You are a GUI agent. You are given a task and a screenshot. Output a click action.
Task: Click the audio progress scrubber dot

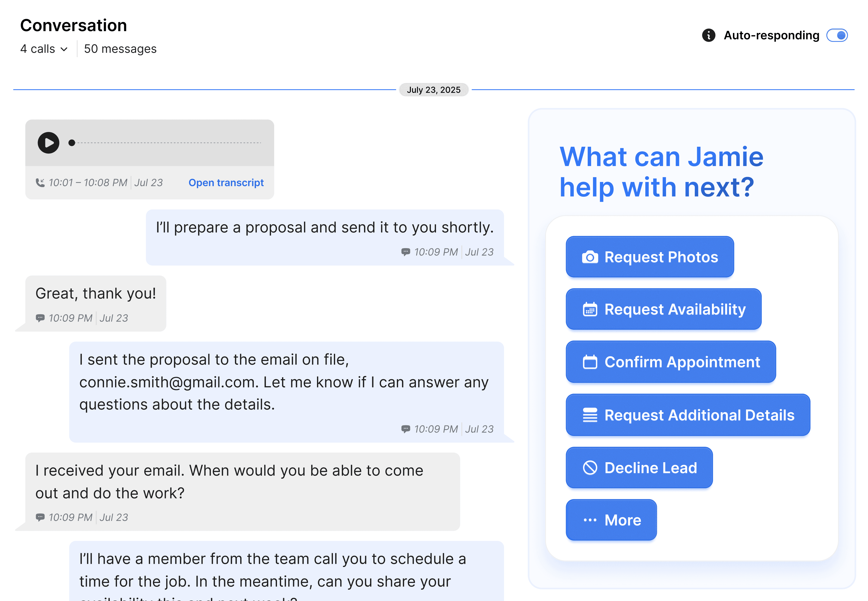pyautogui.click(x=71, y=143)
